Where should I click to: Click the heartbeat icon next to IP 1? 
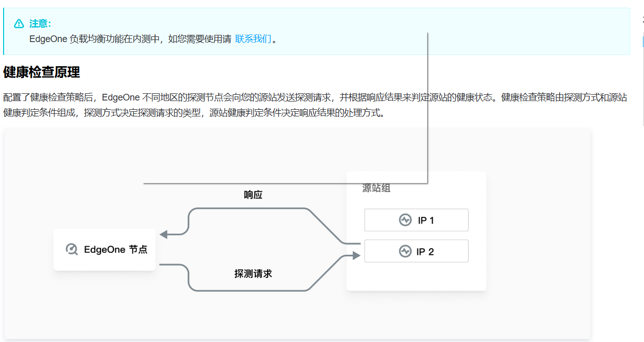tap(405, 220)
